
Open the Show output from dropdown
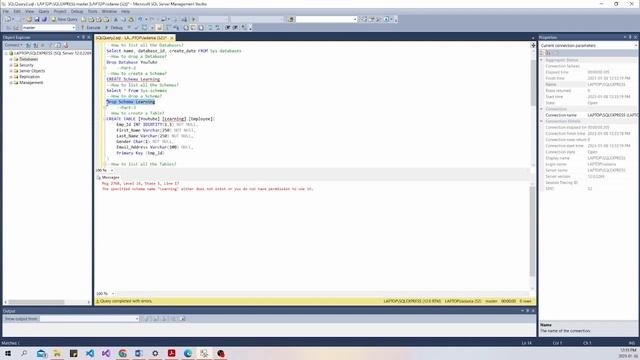pyautogui.click(x=89, y=319)
